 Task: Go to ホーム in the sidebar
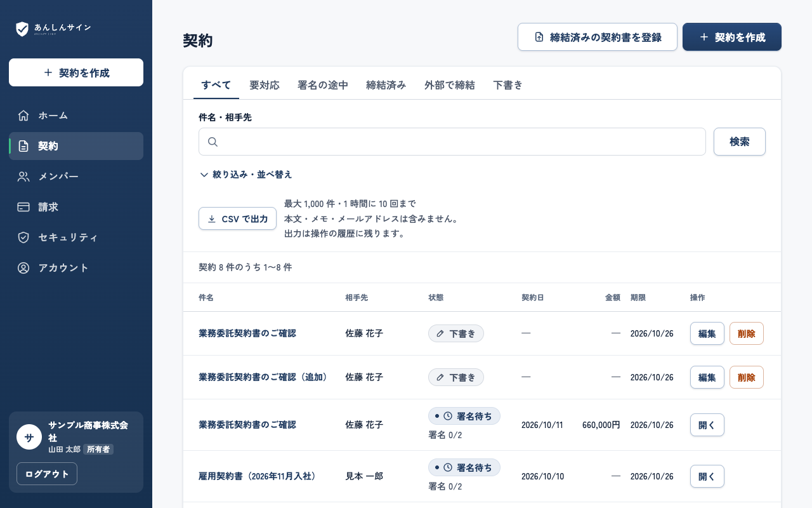click(76, 116)
